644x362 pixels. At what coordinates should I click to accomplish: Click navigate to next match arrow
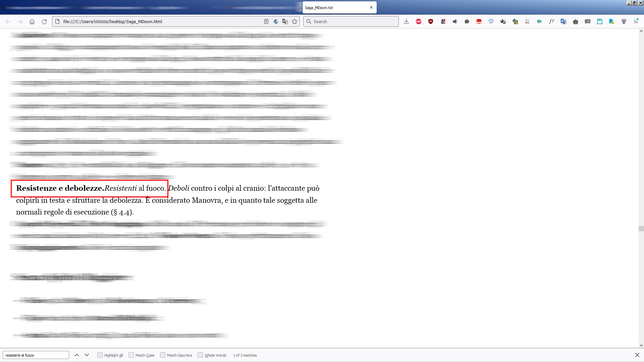pyautogui.click(x=88, y=355)
